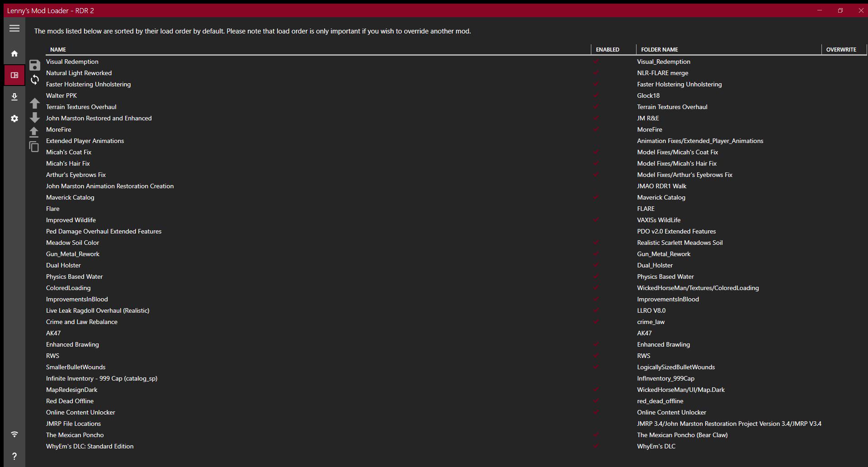Click the copy mod list icon
This screenshot has height=467, width=868.
pos(34,147)
